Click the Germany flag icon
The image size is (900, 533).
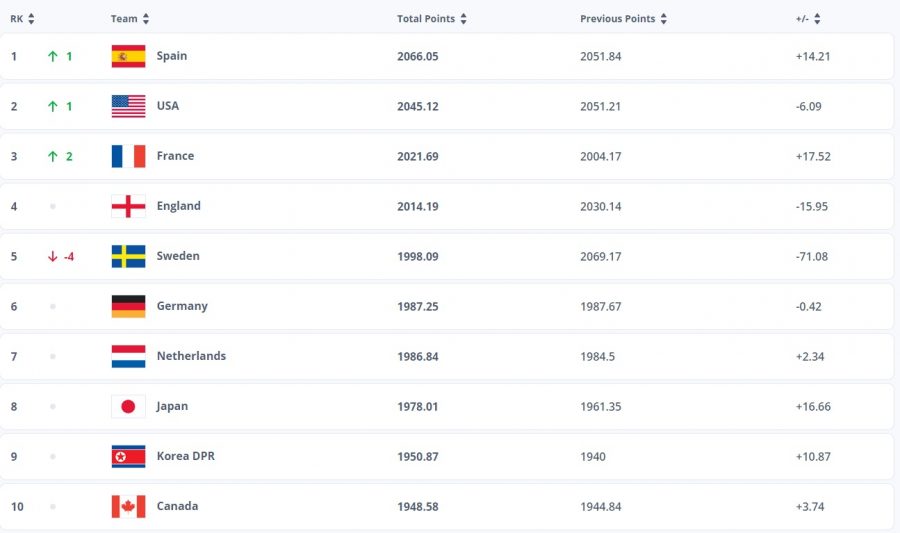click(128, 306)
